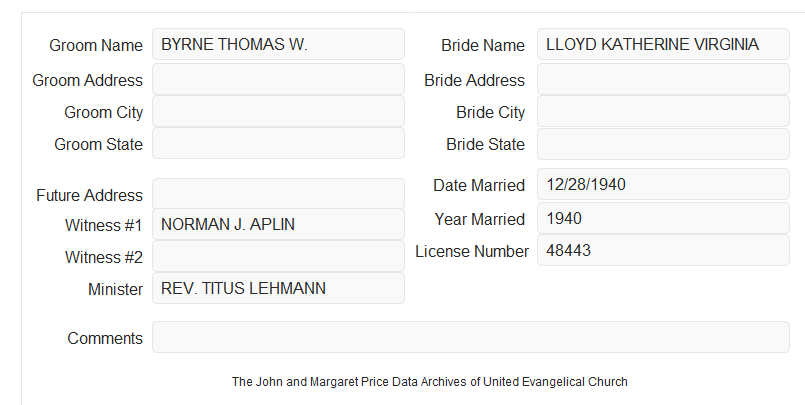Click the Groom Name field
805x405 pixels.
[278, 44]
